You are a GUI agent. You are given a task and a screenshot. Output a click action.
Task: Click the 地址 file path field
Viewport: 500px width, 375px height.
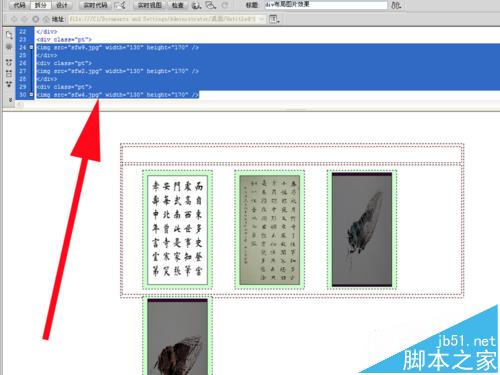pyautogui.click(x=163, y=19)
